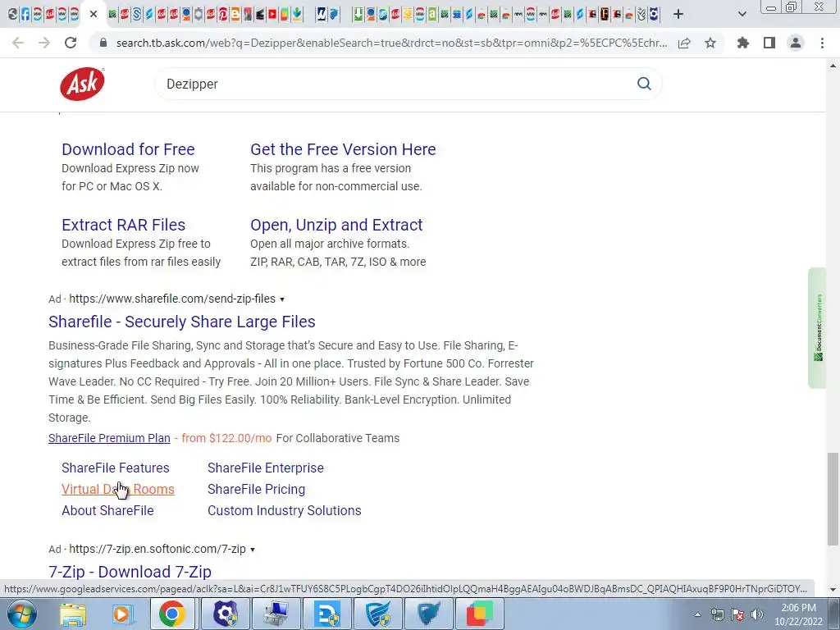
Task: Switch to Chrome in the taskbar
Action: (x=171, y=614)
